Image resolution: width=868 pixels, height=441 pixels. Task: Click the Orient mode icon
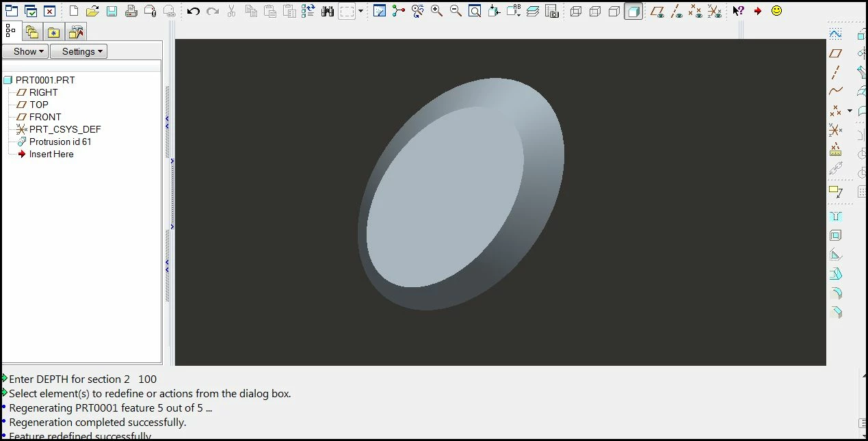click(418, 11)
